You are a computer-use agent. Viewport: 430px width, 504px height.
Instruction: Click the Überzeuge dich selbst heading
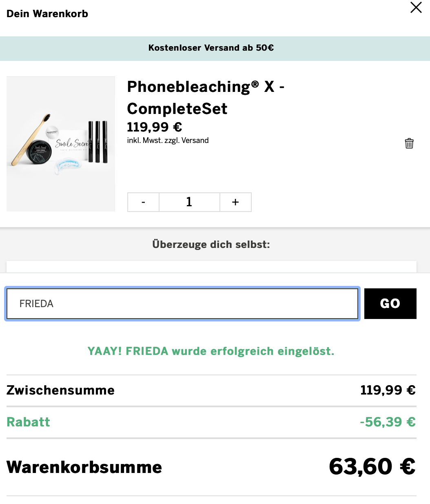(x=211, y=244)
